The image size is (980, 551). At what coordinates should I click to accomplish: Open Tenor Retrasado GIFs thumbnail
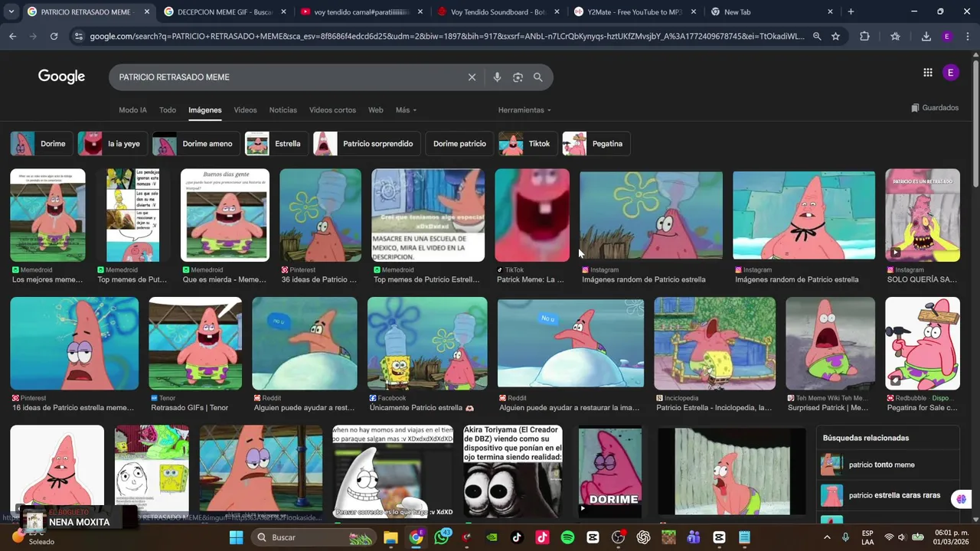(x=195, y=344)
